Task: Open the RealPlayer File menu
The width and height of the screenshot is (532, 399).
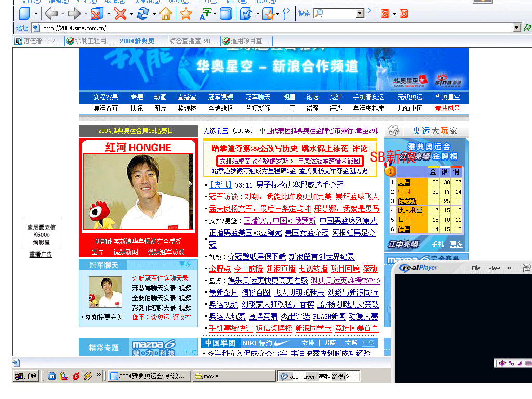Action: [476, 268]
